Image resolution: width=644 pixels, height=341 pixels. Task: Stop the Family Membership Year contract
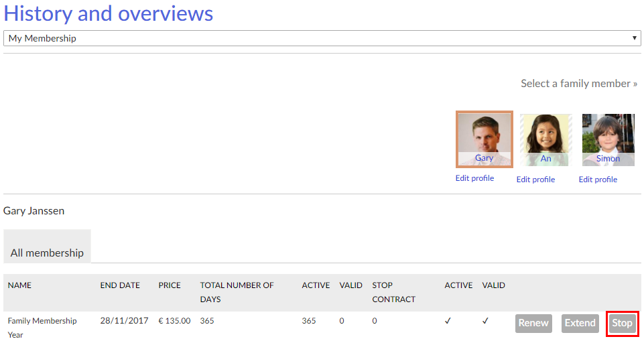pyautogui.click(x=622, y=323)
